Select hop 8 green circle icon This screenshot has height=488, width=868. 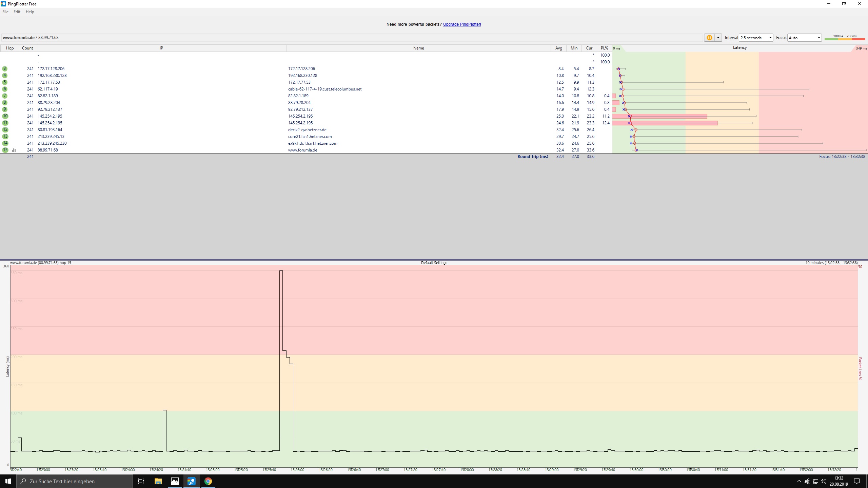[5, 103]
